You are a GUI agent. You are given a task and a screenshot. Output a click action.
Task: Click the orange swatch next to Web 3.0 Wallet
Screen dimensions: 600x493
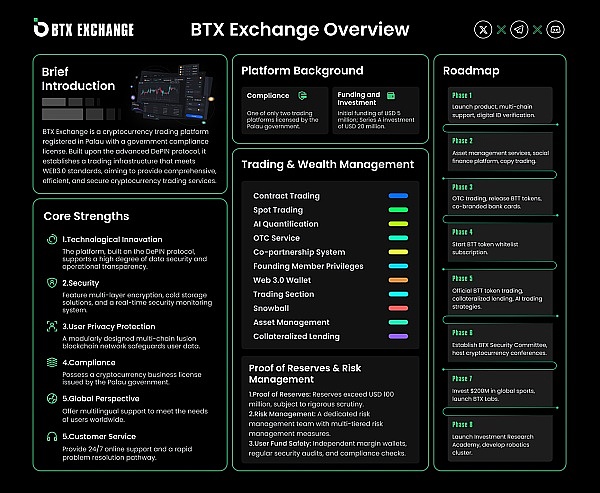click(398, 280)
